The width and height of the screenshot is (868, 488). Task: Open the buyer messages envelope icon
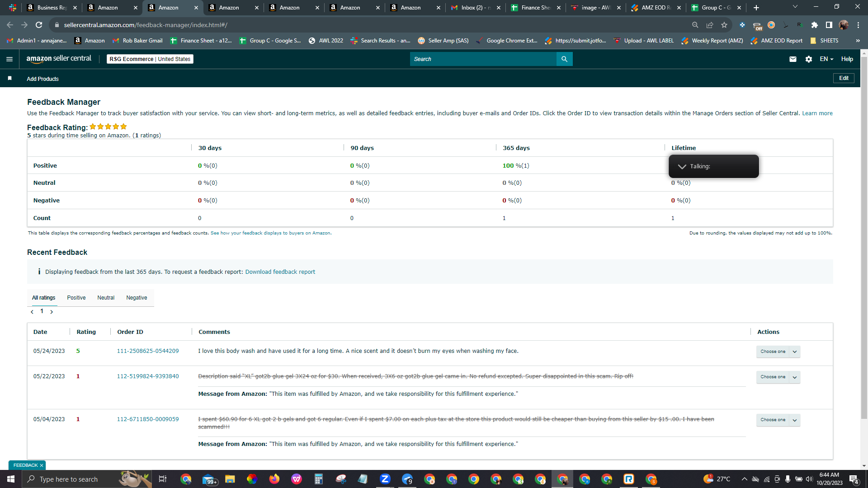793,59
